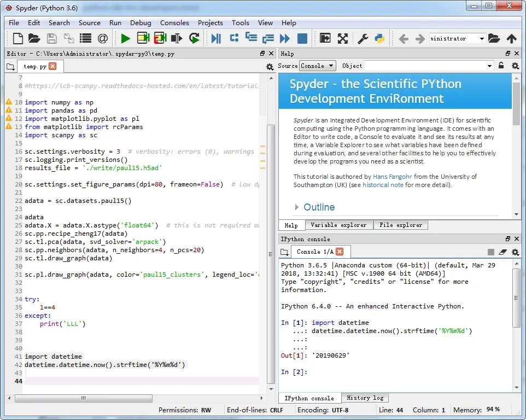Browse console tabs icon left of Console 1/A
The height and width of the screenshot is (420, 526).
point(284,252)
